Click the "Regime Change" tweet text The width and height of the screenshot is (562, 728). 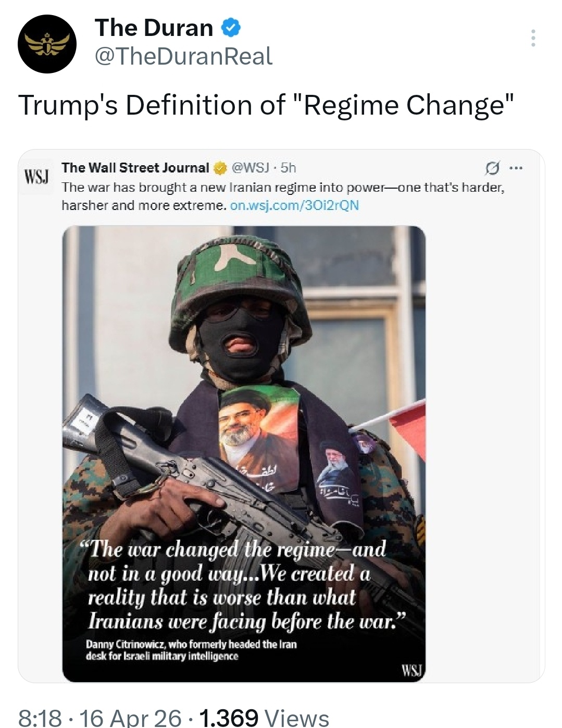[x=266, y=105]
